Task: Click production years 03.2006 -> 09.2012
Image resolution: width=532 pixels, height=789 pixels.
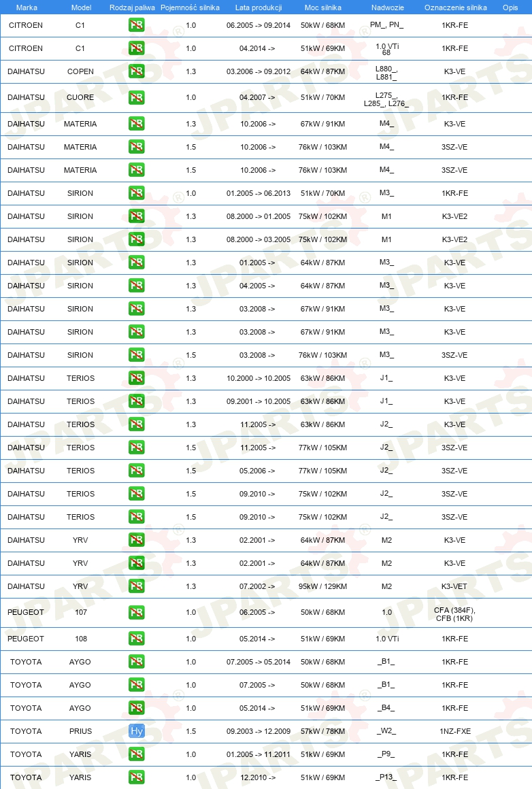Action: tap(259, 71)
